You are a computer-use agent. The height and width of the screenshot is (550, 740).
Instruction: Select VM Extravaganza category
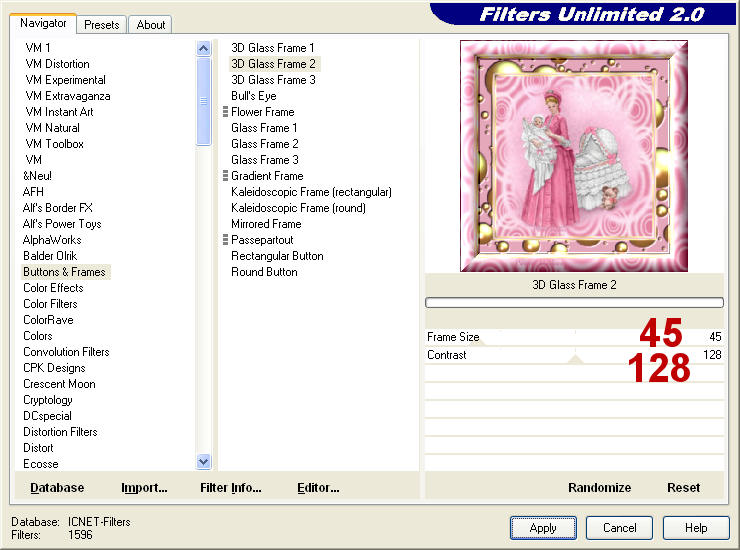pyautogui.click(x=68, y=96)
